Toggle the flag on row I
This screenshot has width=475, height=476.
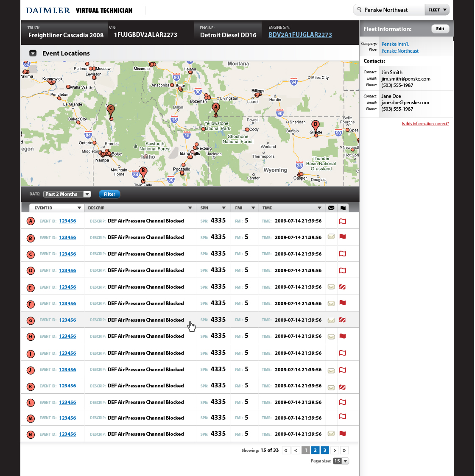point(343,353)
